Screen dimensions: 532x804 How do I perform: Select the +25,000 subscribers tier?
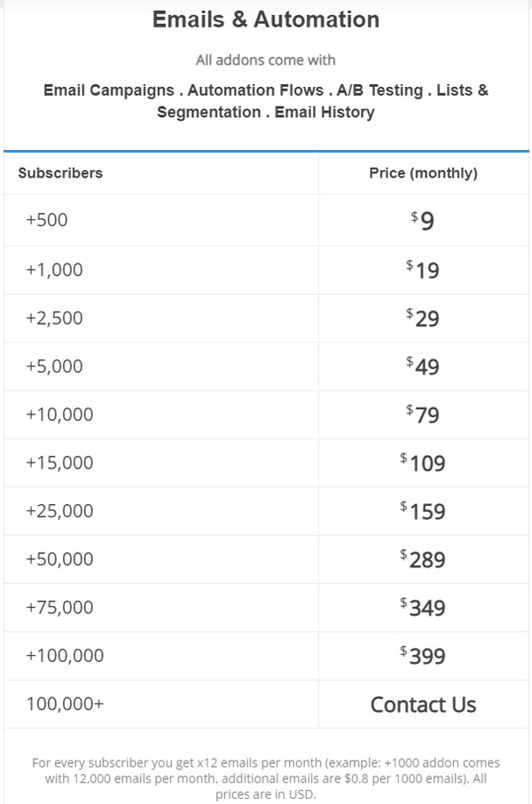266,510
